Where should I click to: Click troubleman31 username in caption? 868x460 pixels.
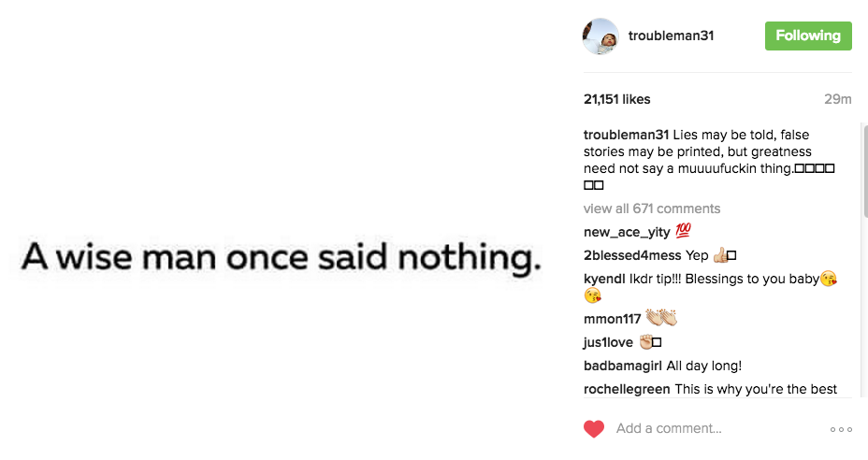pyautogui.click(x=626, y=136)
